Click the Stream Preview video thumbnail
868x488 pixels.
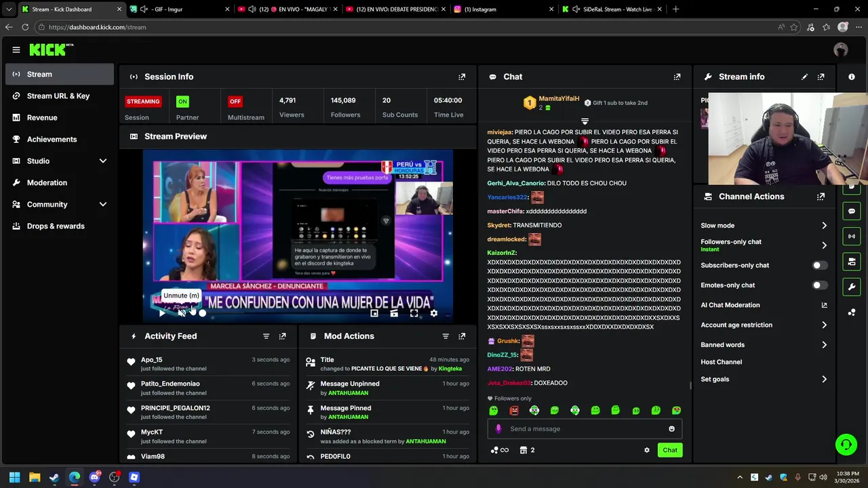[x=298, y=235]
